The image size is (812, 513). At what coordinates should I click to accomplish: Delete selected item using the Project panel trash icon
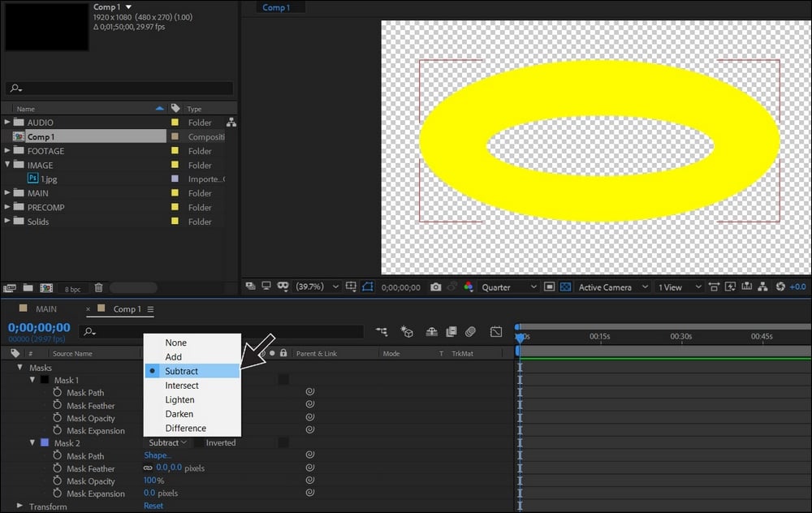point(98,287)
